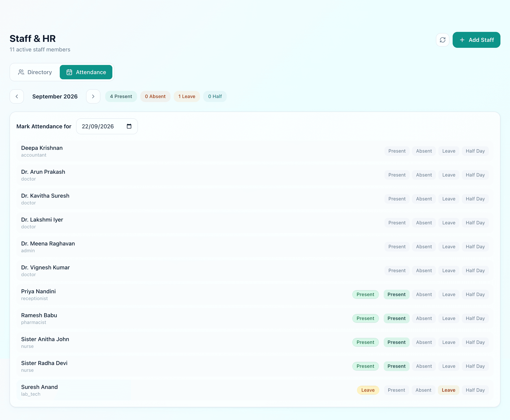Click the September 2026 month label
The image size is (510, 420).
(x=55, y=96)
